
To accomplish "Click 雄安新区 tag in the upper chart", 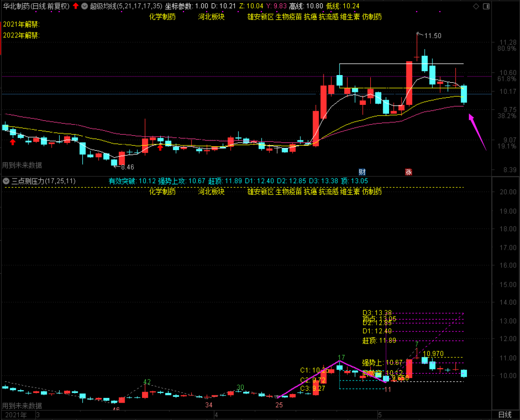I will pos(260,16).
